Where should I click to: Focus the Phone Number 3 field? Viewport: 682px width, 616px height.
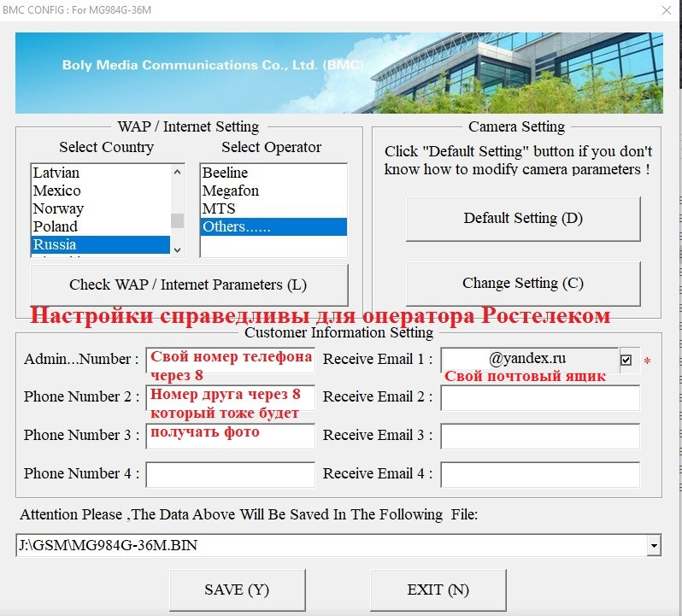coord(231,436)
